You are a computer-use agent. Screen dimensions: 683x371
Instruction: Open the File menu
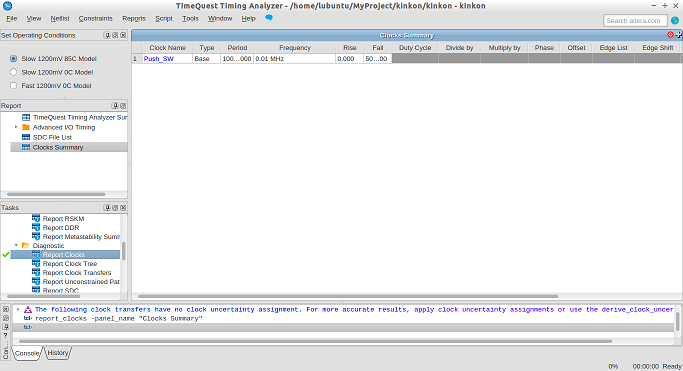(x=11, y=18)
